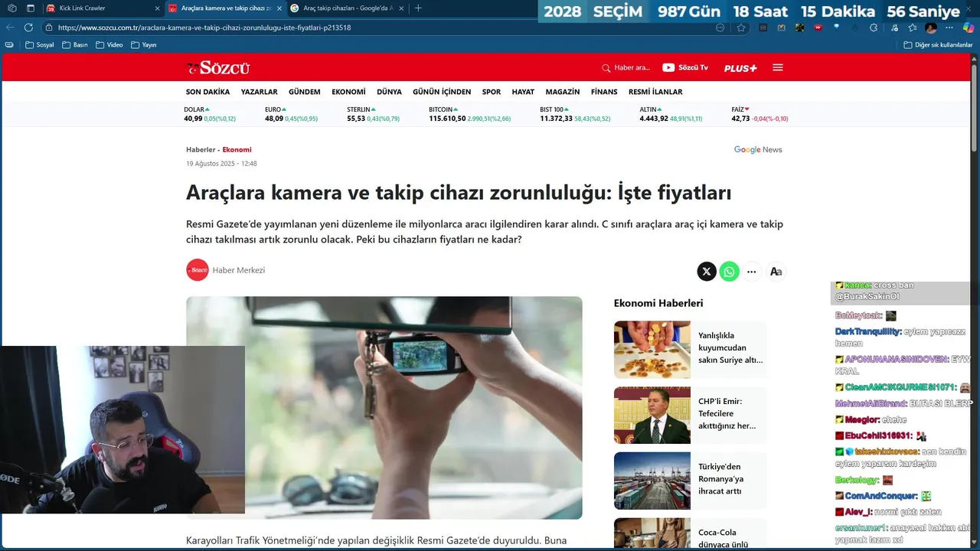The width and height of the screenshot is (980, 551).
Task: Share article via WhatsApp
Action: (730, 272)
